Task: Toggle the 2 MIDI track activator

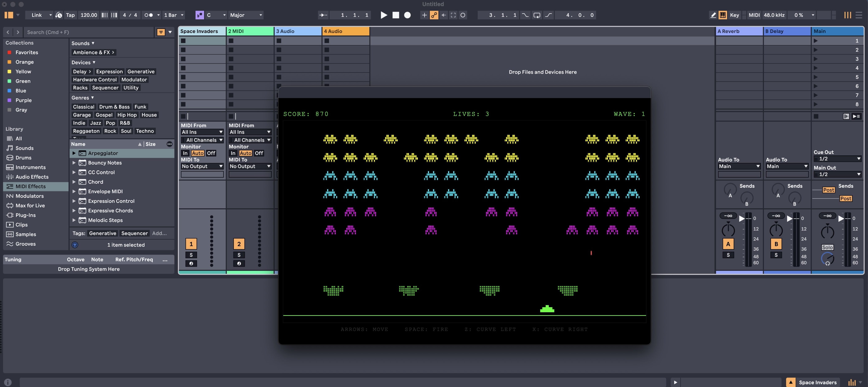Action: pos(239,244)
